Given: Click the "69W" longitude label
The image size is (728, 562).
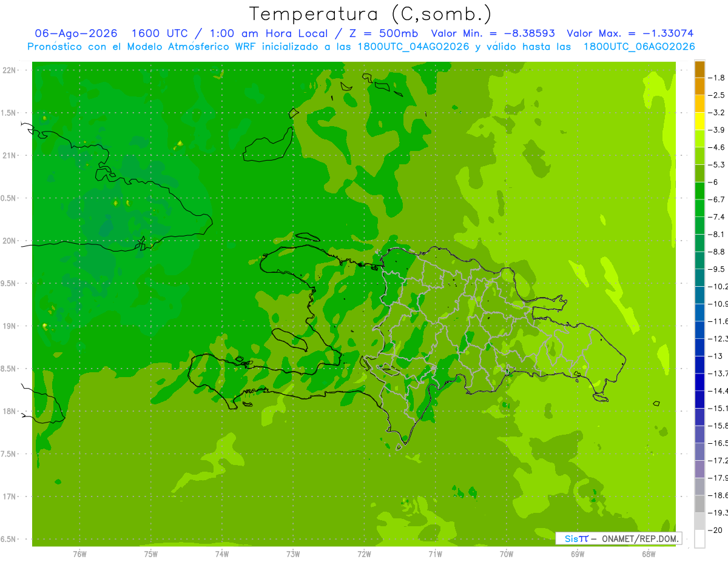Looking at the screenshot, I should 578,554.
